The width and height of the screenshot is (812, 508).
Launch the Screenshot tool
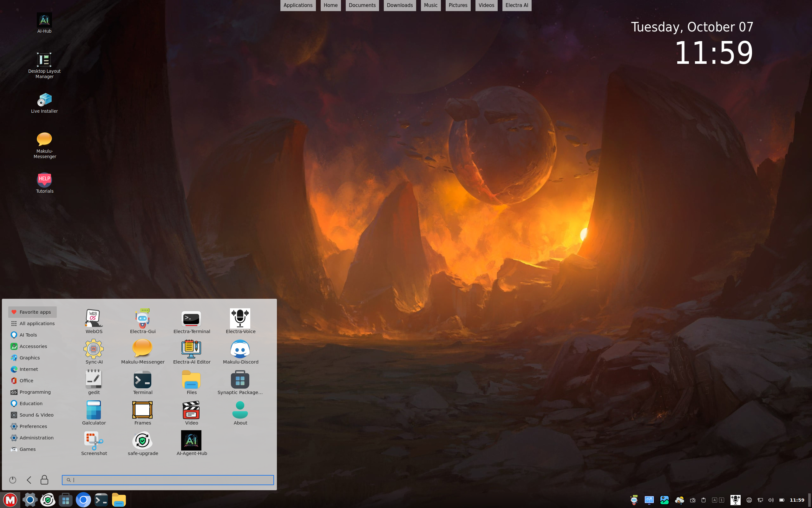94,444
